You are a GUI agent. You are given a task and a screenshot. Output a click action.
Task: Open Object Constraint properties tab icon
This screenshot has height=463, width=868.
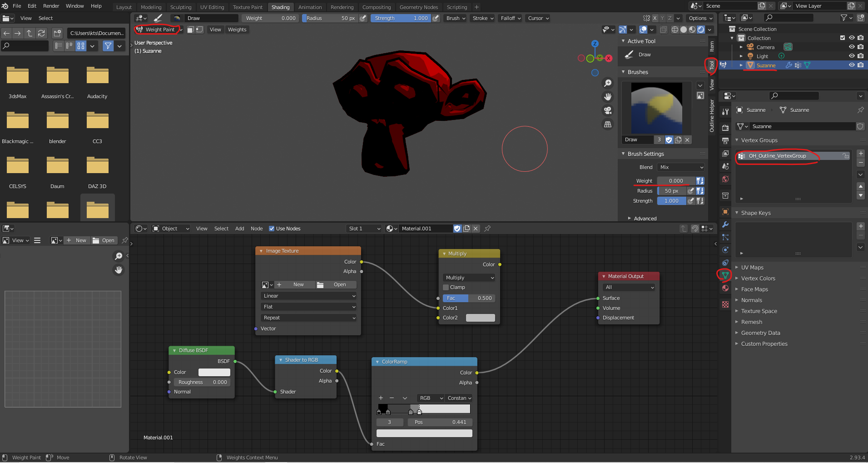725,263
